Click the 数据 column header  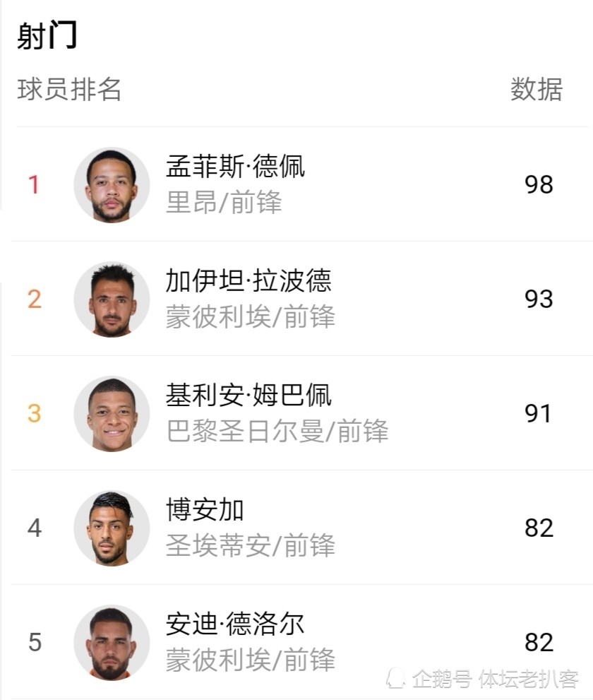[x=537, y=89]
